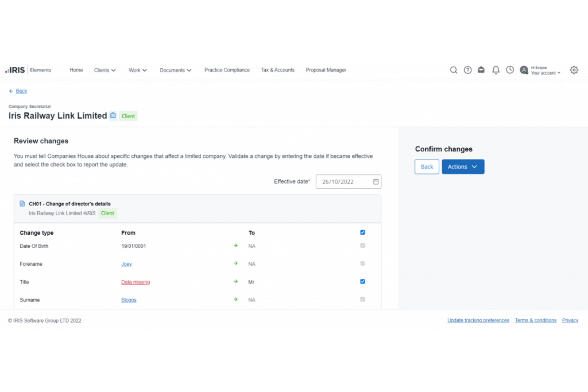Open the Your account dropdown

(x=546, y=73)
